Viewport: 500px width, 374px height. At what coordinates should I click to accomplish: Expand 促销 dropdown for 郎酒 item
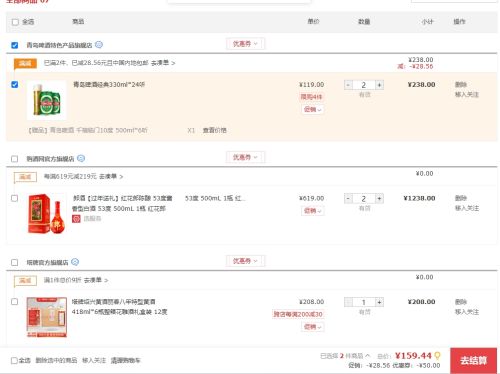point(313,211)
